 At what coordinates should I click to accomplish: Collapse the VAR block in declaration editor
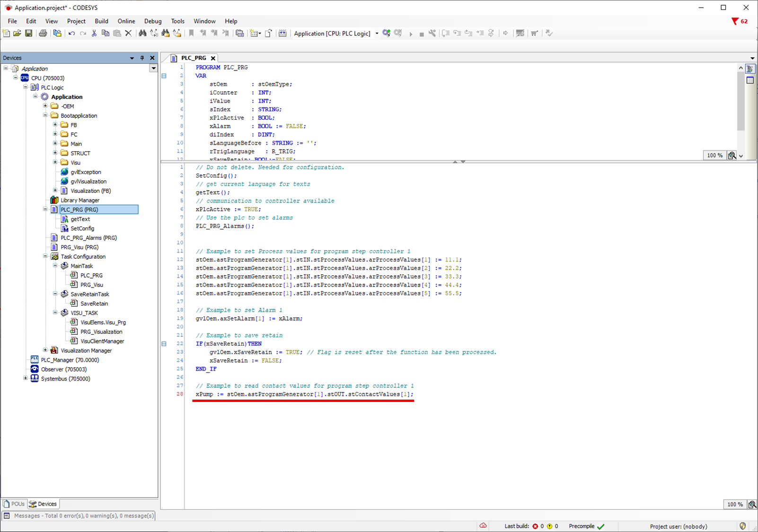pyautogui.click(x=164, y=76)
